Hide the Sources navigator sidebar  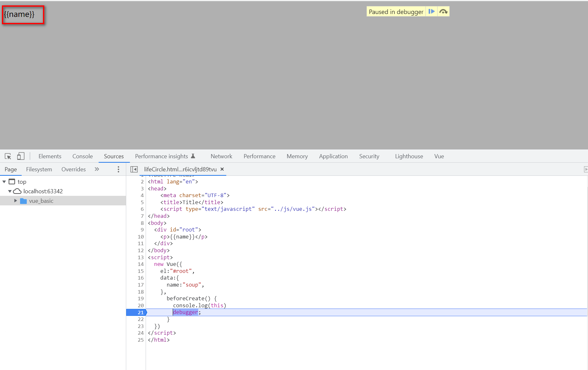pyautogui.click(x=134, y=169)
